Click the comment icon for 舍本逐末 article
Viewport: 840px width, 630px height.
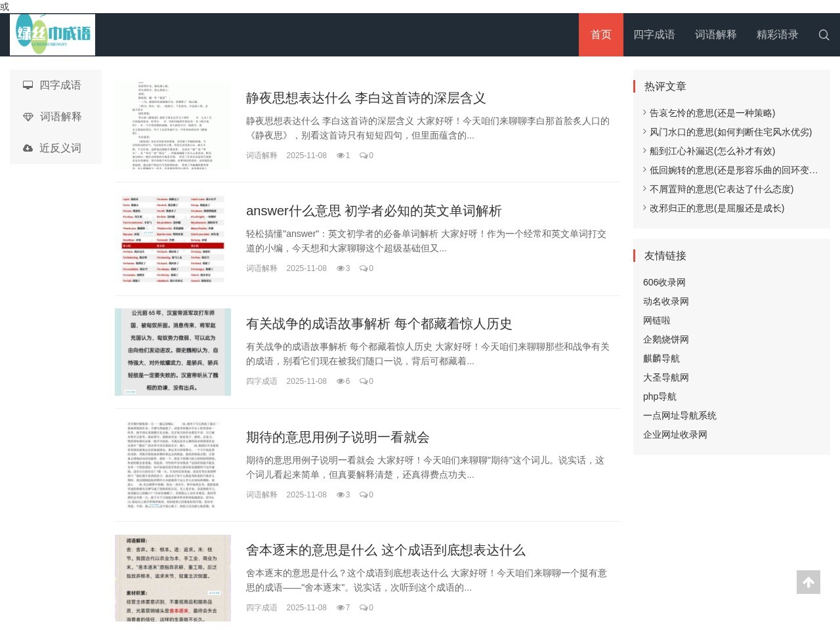[364, 608]
